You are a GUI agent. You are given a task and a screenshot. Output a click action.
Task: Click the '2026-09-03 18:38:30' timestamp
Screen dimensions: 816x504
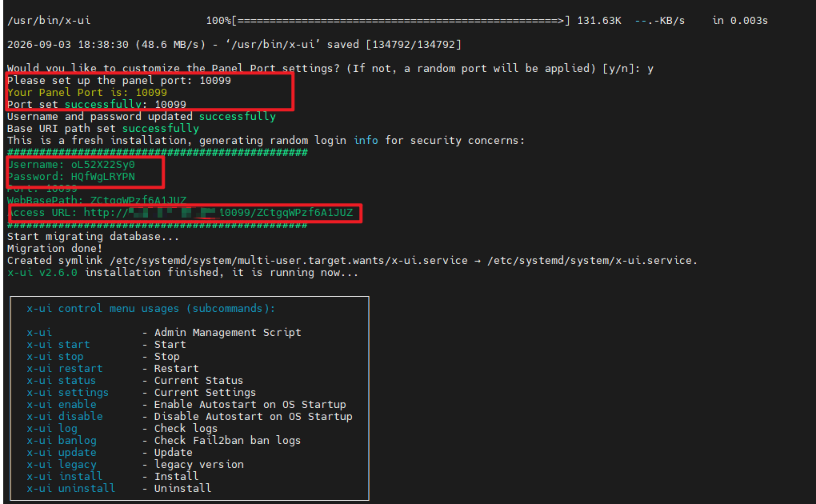point(68,45)
